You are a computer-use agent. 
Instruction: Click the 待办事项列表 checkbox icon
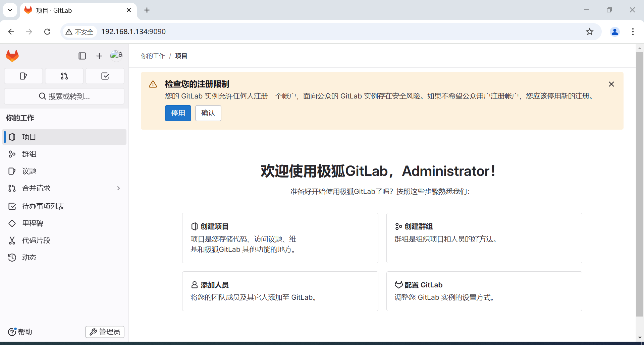click(x=12, y=206)
